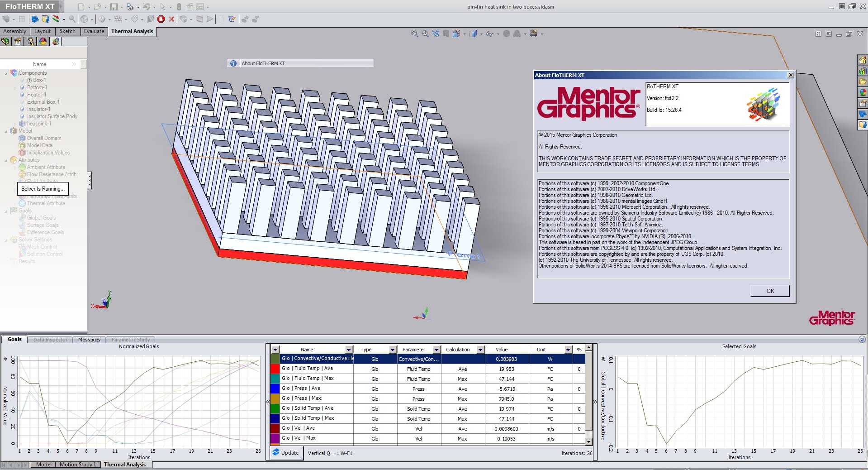This screenshot has height=470, width=868.
Task: Click the New document toolbar icon
Action: [81, 7]
